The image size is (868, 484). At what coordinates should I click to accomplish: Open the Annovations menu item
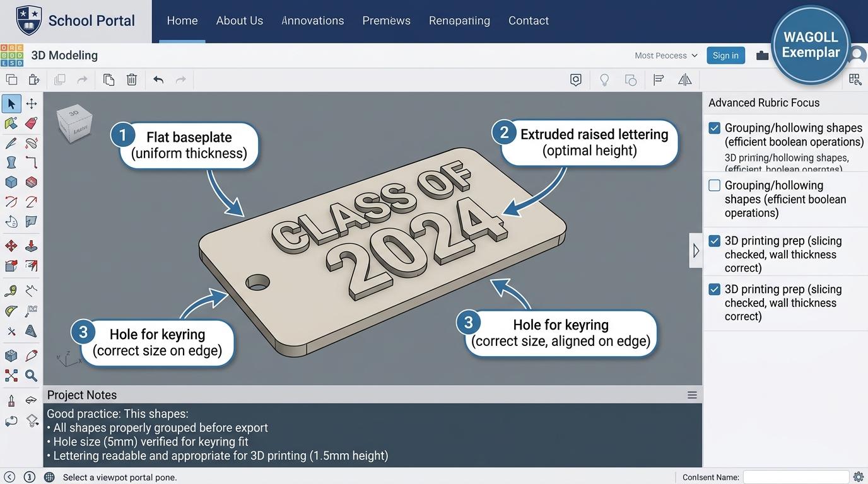pos(313,21)
